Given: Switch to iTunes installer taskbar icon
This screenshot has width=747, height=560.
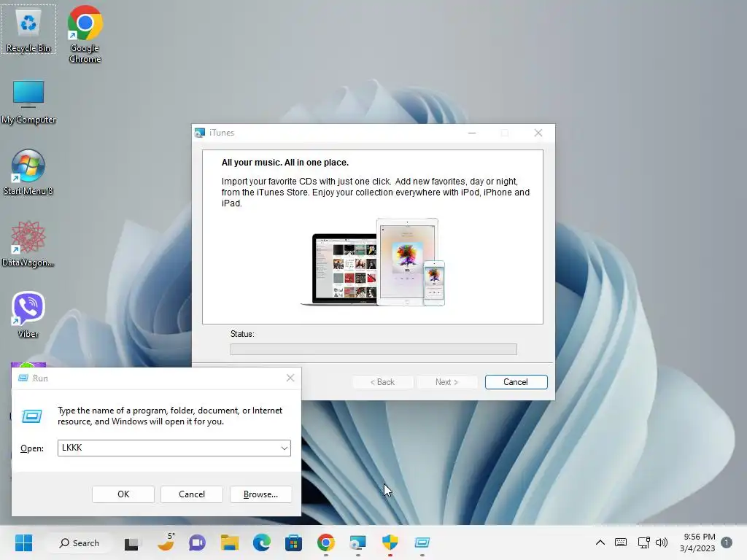Looking at the screenshot, I should [357, 542].
